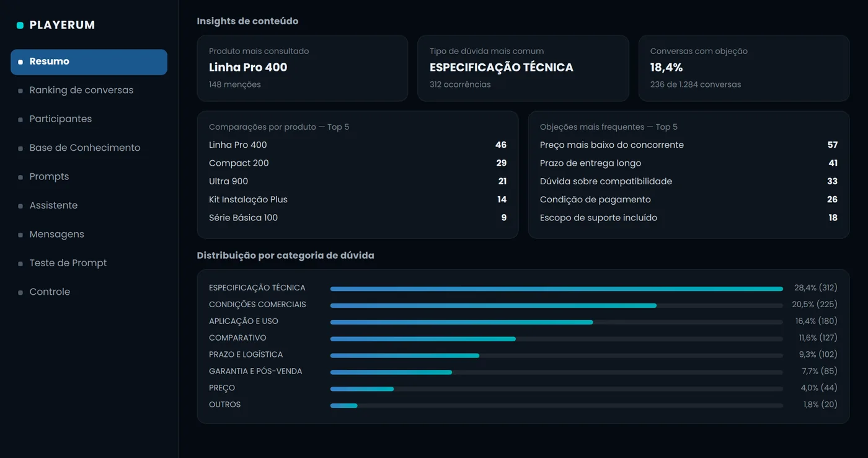The width and height of the screenshot is (868, 458).
Task: Select the 148 menções text
Action: 235,84
